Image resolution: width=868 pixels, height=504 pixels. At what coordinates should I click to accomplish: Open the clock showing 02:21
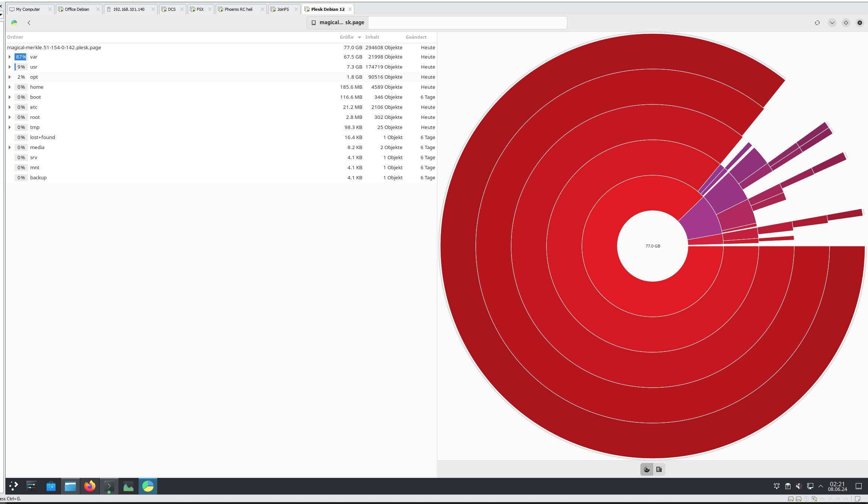(x=837, y=486)
